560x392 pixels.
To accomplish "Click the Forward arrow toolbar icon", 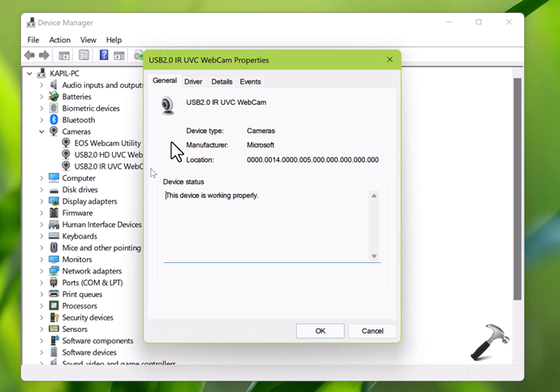I will click(x=44, y=55).
